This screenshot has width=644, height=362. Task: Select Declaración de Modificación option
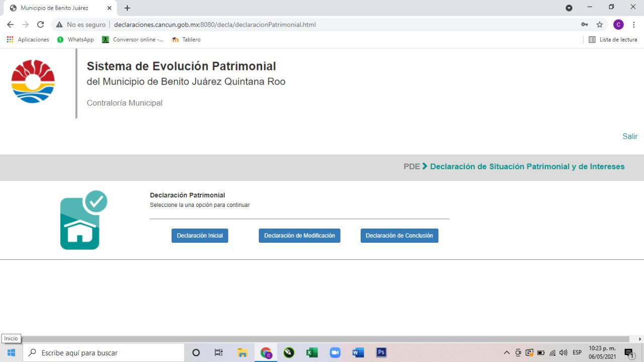(x=299, y=236)
